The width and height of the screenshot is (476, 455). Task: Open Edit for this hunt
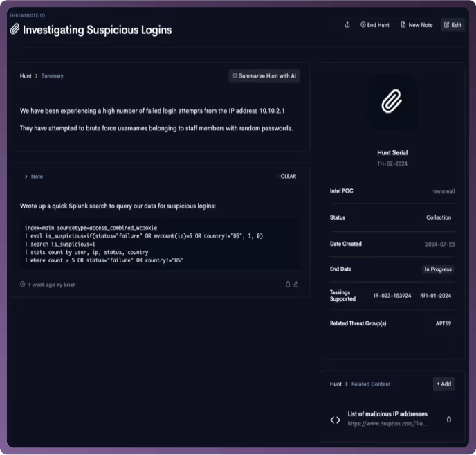(452, 25)
